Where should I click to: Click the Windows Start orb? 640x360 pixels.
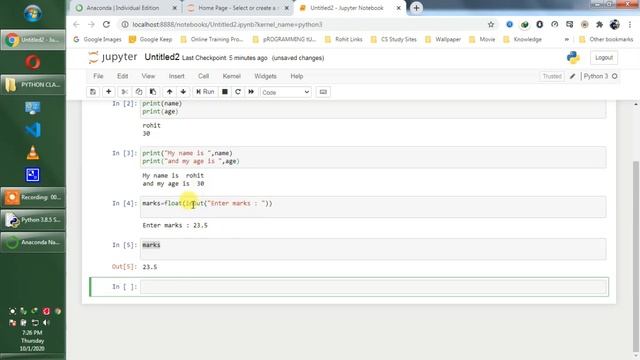coord(33,13)
